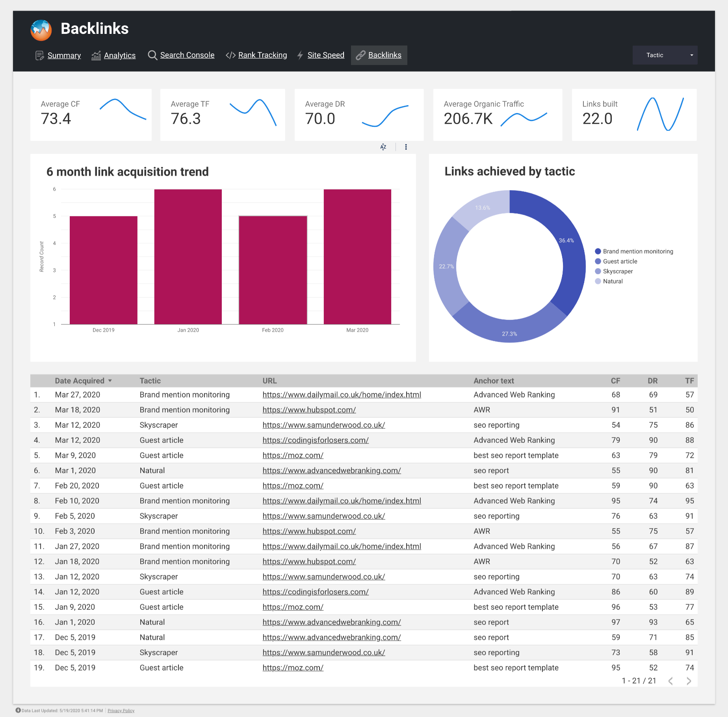Open the three-dot more options menu
Screen dimensions: 728x717
[406, 147]
